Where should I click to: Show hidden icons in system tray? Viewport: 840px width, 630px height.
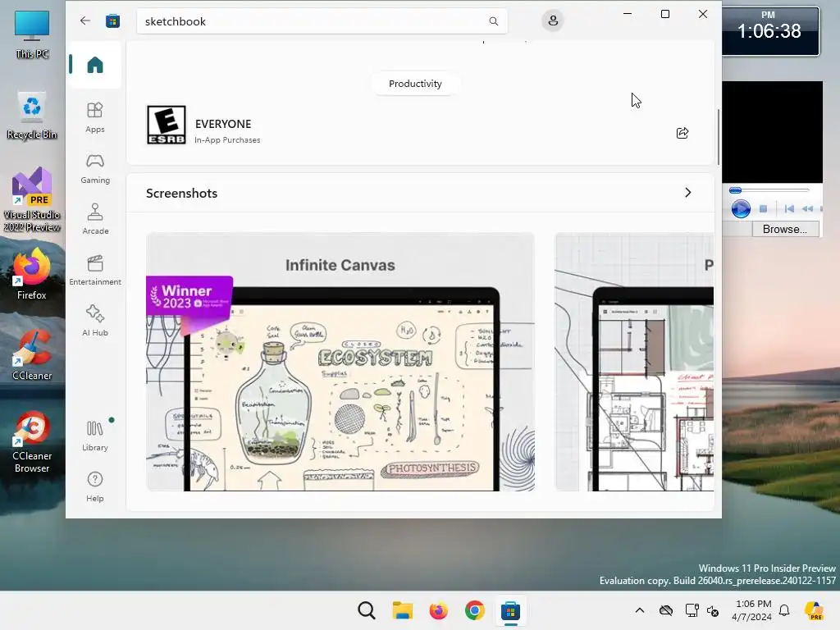click(640, 610)
